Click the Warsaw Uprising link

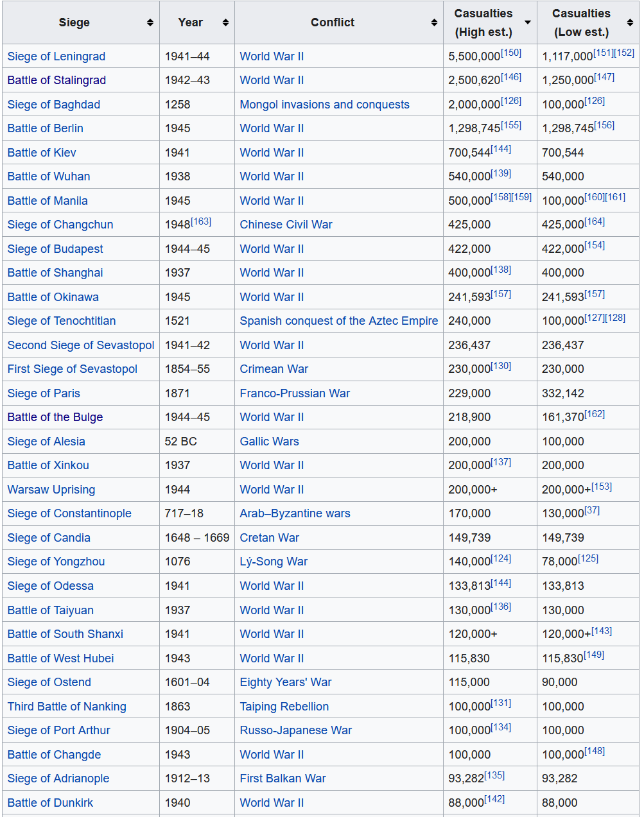point(51,490)
